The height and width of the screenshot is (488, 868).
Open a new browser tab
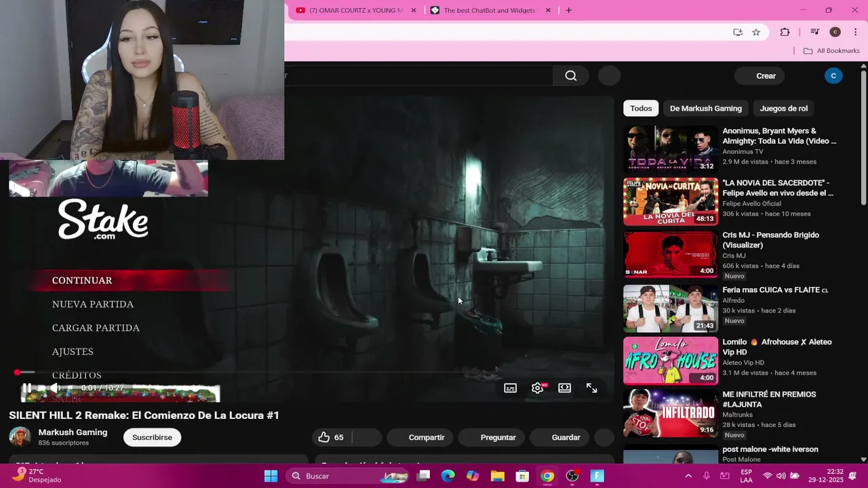(x=568, y=10)
